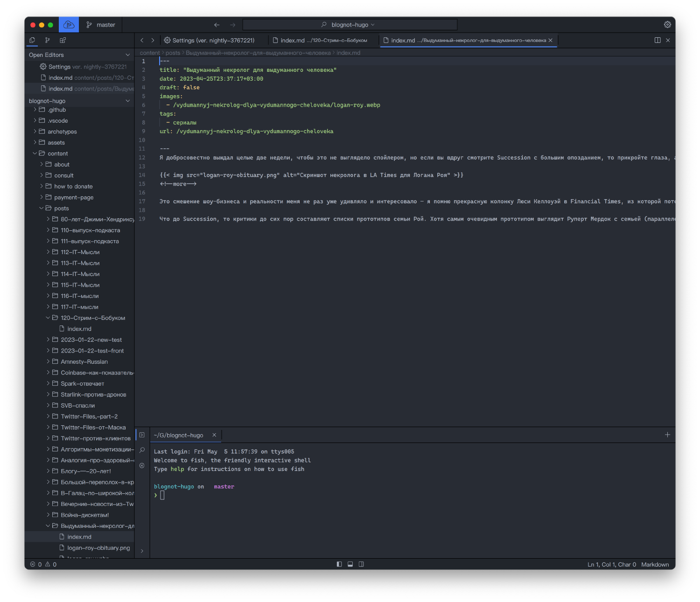Open the Source Control panel icon
Image resolution: width=700 pixels, height=602 pixels.
(47, 40)
